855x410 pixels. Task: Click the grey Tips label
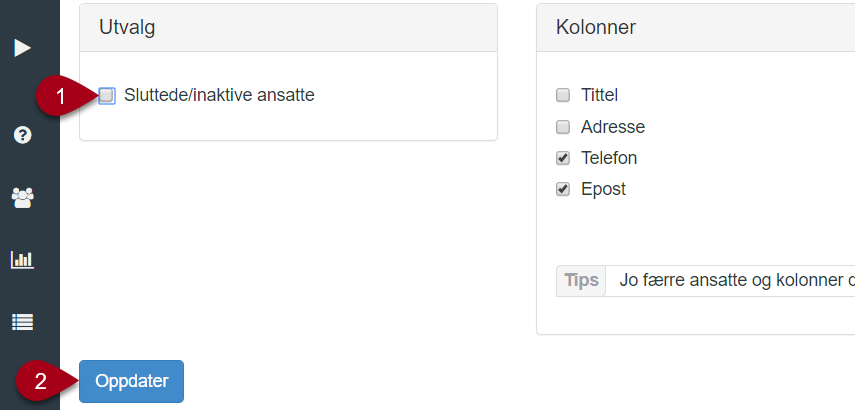[581, 281]
